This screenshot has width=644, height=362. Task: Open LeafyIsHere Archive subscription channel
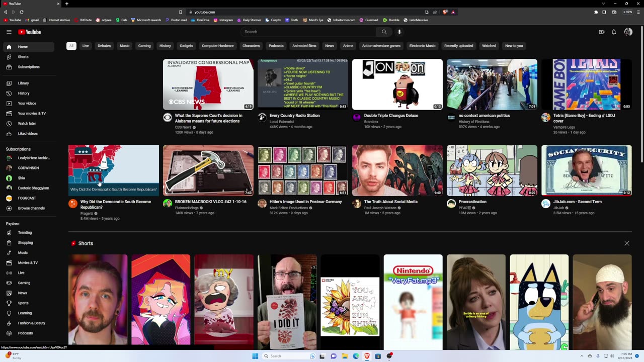(28, 158)
